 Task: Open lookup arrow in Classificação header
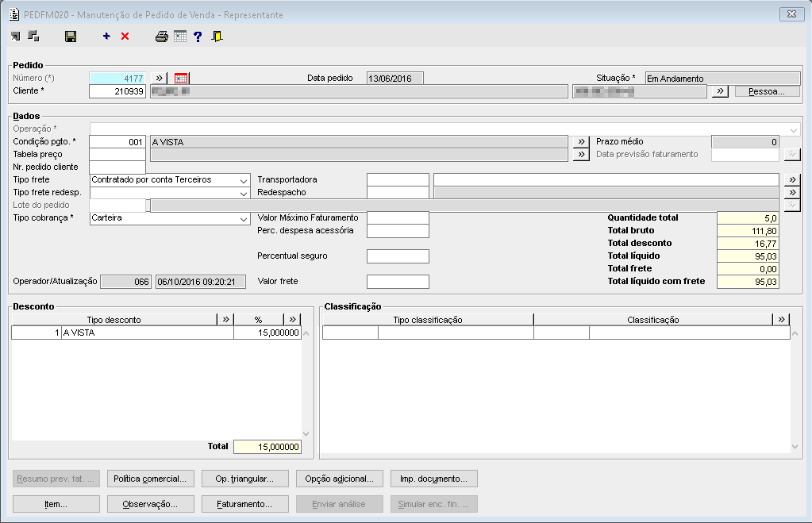(781, 320)
